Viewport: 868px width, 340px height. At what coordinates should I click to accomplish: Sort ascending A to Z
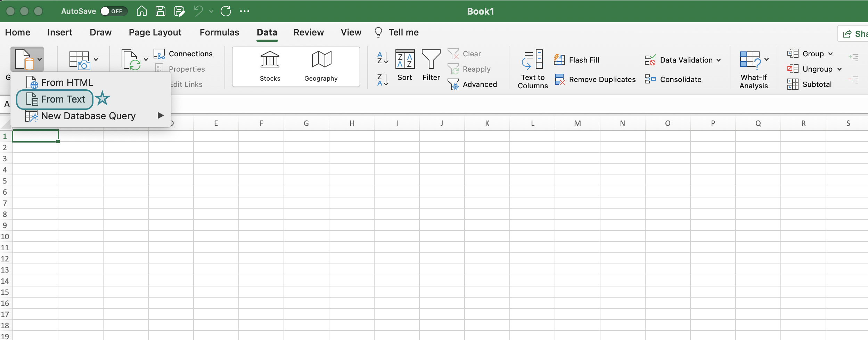tap(383, 58)
